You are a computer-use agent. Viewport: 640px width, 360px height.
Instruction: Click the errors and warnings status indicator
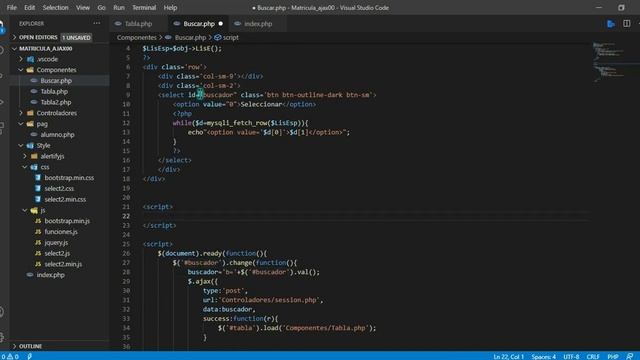click(10, 356)
